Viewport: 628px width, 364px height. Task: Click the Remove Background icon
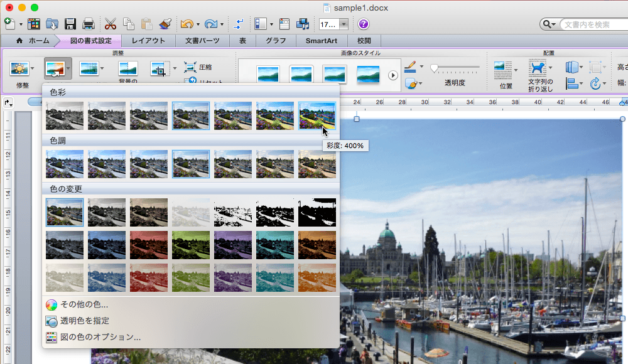pos(127,68)
